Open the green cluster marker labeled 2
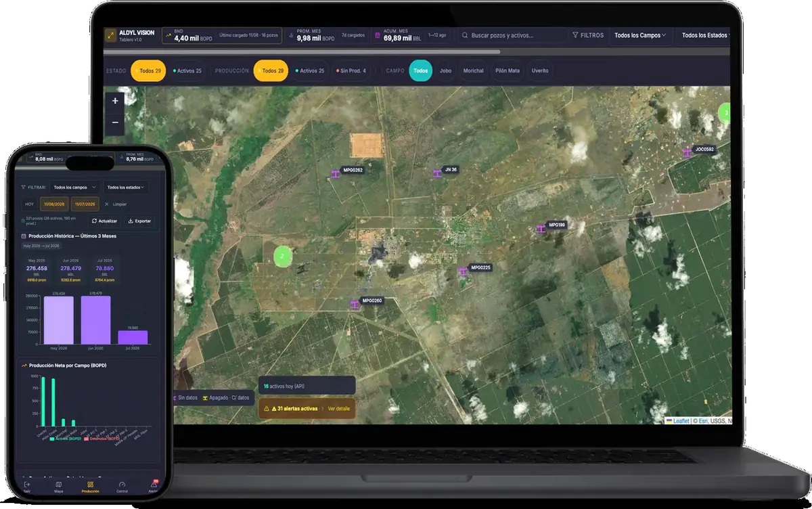 pos(283,256)
